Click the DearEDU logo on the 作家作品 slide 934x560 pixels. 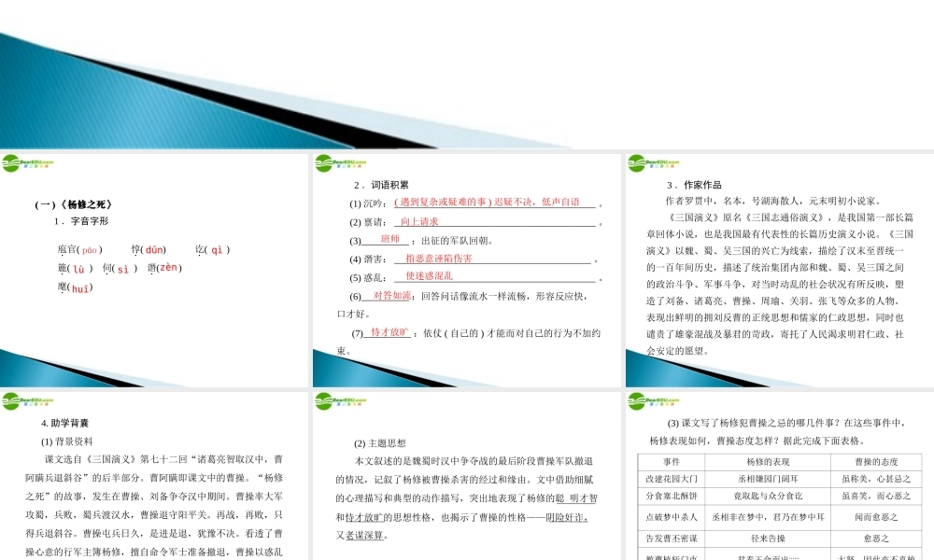(654, 163)
